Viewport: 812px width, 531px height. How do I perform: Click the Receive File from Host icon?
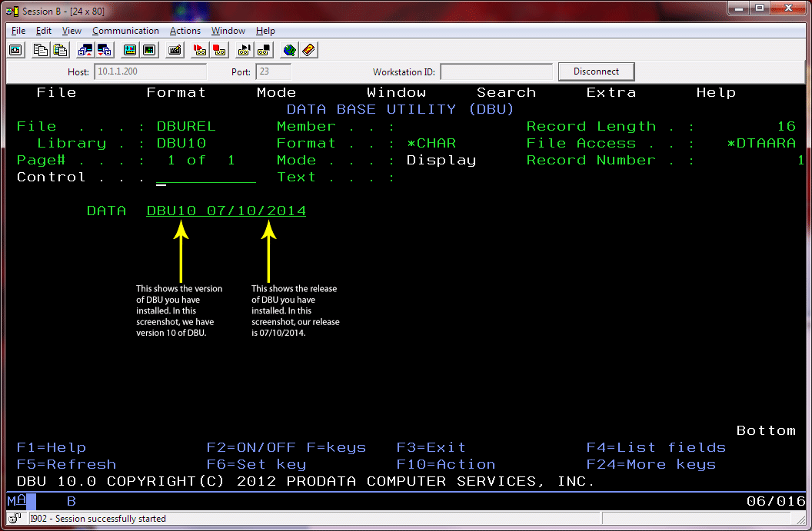click(x=104, y=49)
